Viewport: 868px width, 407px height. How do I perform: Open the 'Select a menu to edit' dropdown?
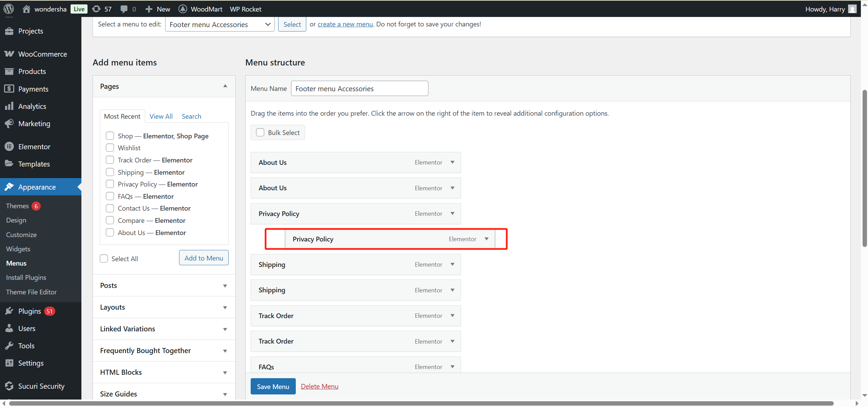point(219,24)
